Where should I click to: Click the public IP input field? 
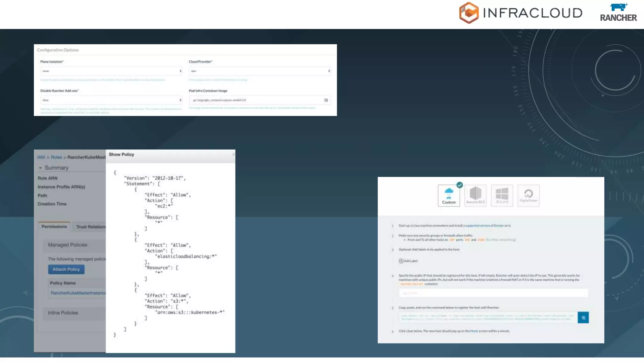tap(493, 293)
